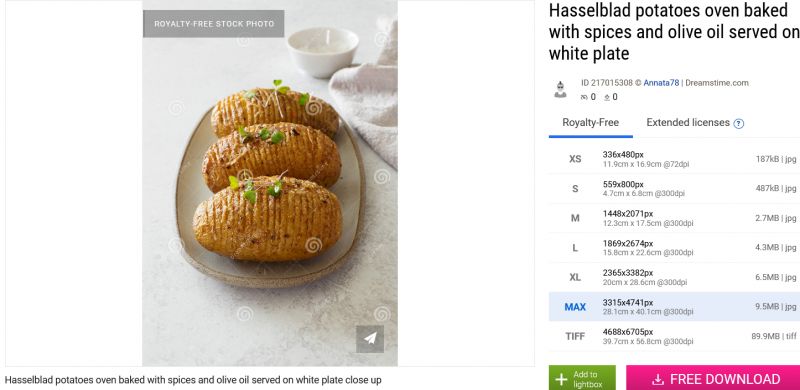Click the plus icon on Add to lightbox

pyautogui.click(x=561, y=379)
